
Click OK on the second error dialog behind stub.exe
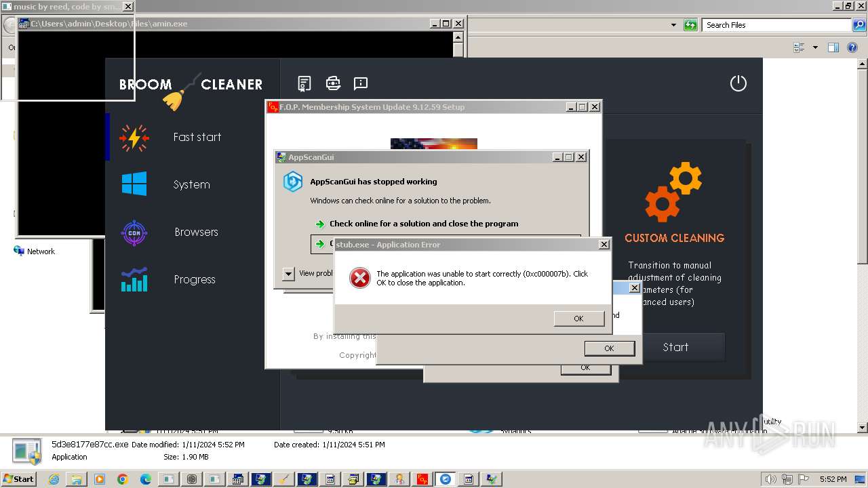coord(609,348)
